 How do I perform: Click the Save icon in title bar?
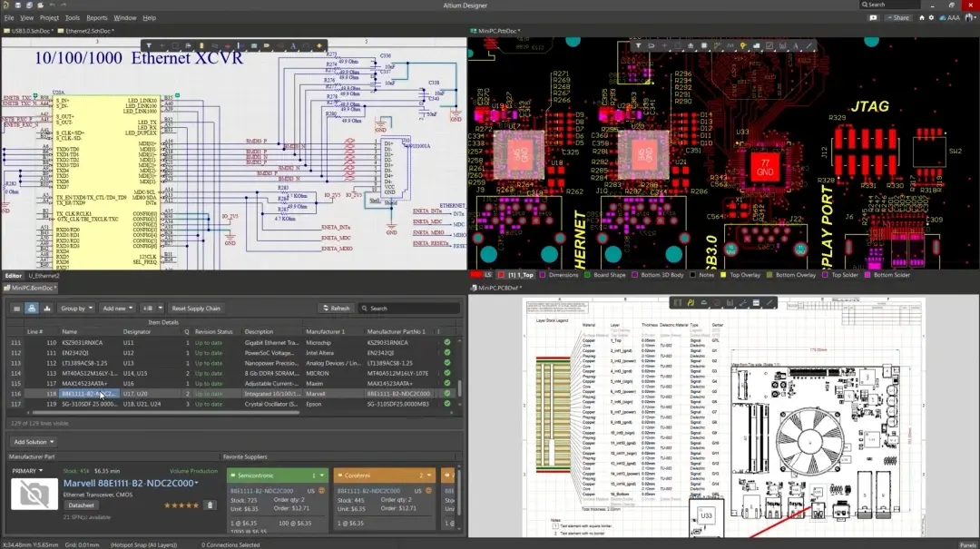[x=17, y=5]
